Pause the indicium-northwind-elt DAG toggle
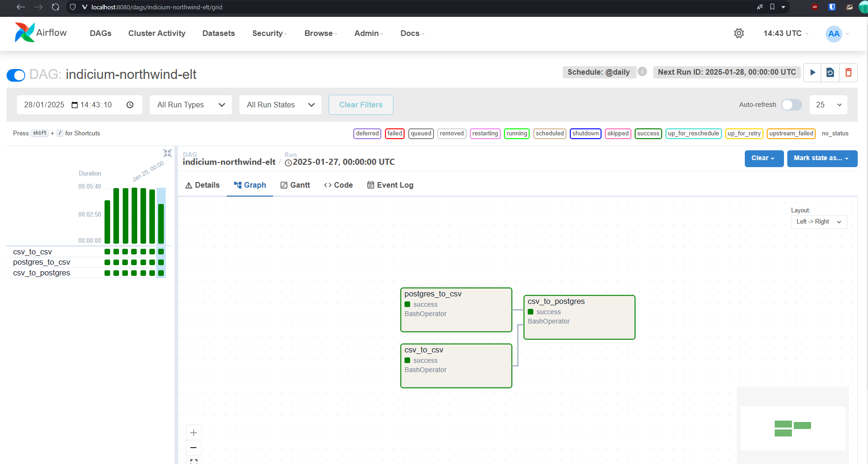Screen dimensions: 868x464 16,75
